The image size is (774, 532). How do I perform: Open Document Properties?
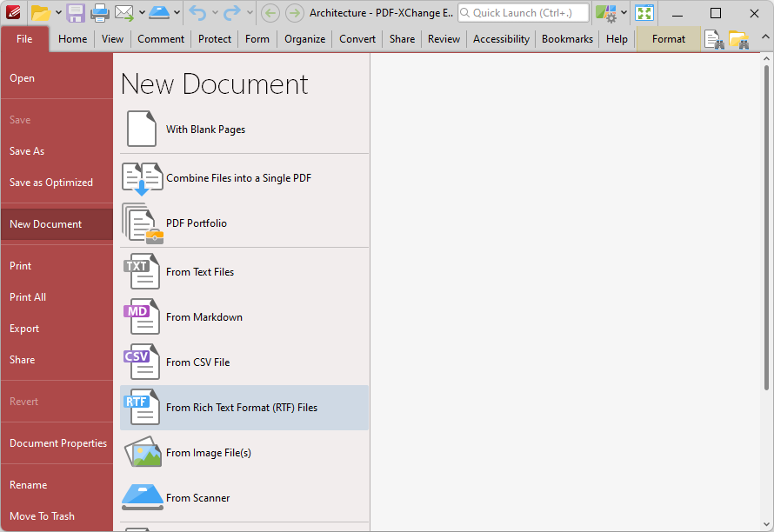57,443
